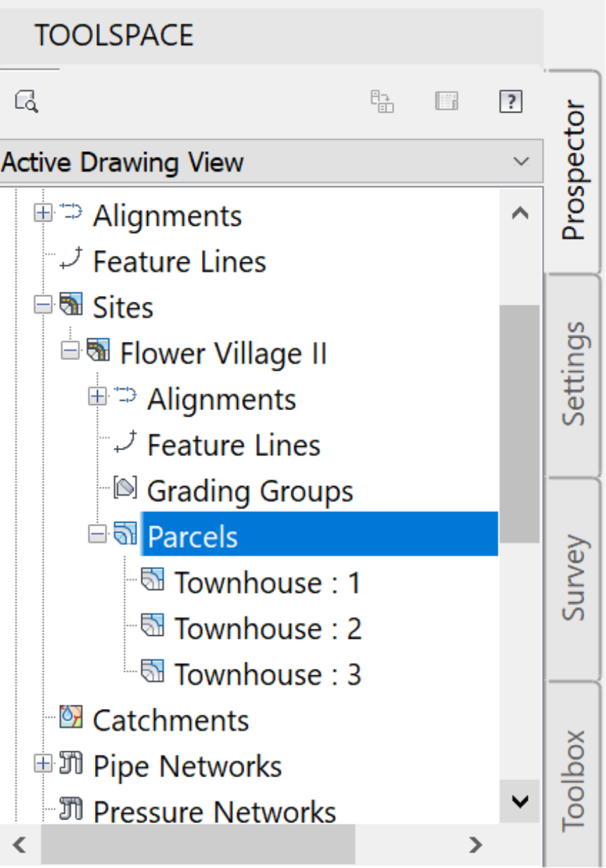Click the horizontal scrollbar left arrow
The width and height of the screenshot is (606, 868).
coord(20,844)
